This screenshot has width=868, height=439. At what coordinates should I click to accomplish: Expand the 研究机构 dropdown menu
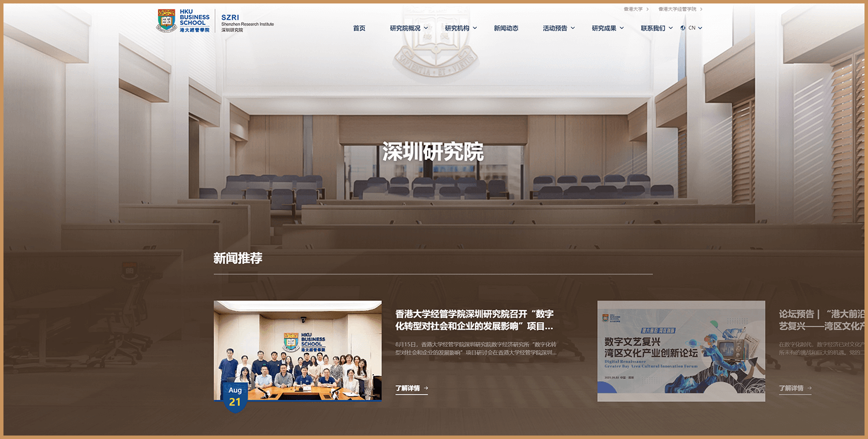(x=461, y=28)
